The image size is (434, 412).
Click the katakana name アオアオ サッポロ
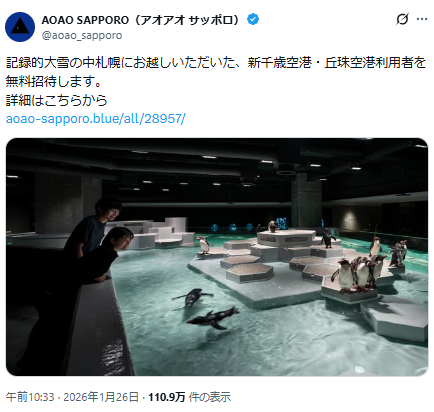tap(186, 20)
